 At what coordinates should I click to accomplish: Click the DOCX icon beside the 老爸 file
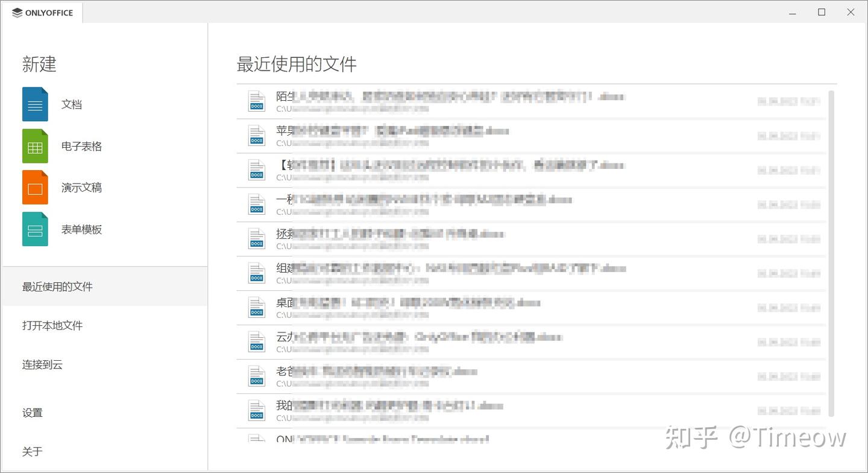pyautogui.click(x=256, y=376)
